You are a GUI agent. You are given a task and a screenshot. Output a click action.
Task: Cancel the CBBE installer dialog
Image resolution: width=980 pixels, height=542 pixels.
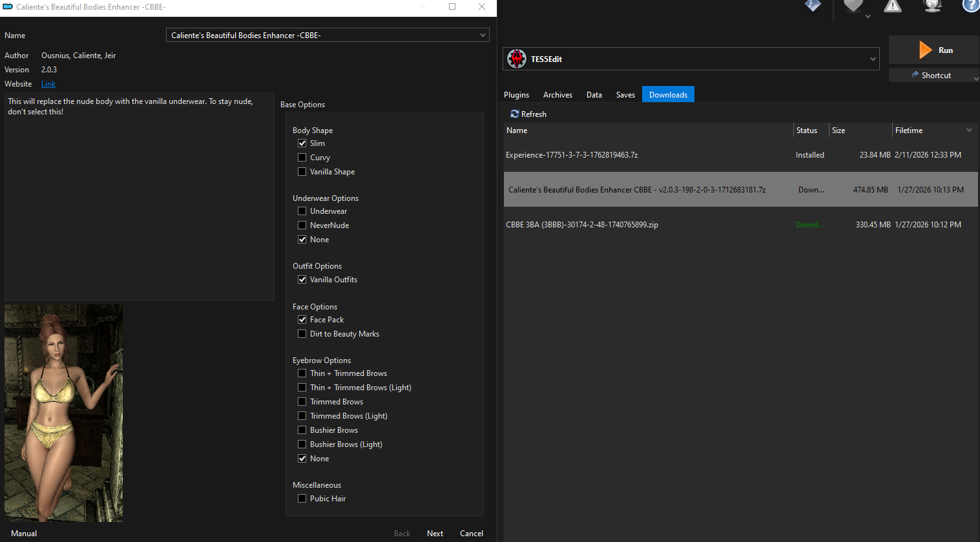pos(472,534)
